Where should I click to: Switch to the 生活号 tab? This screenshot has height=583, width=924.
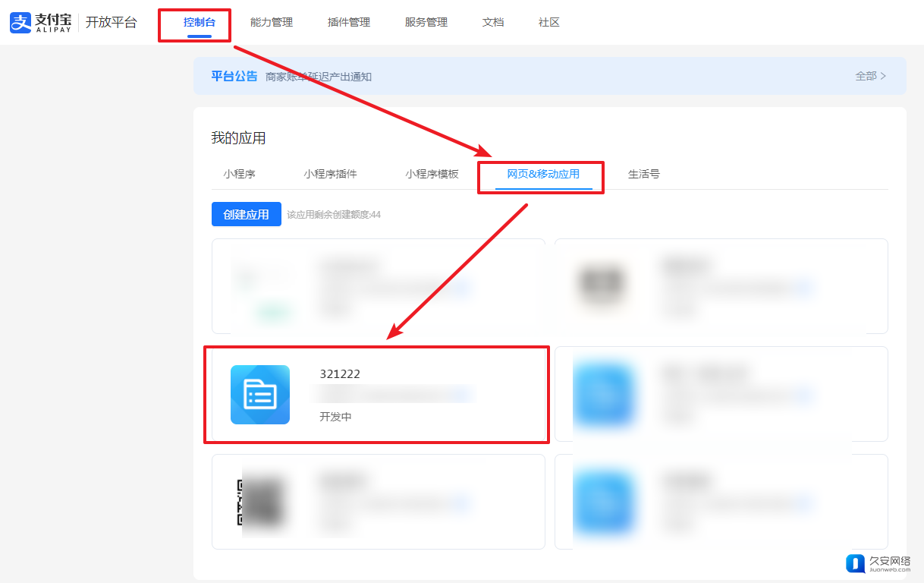644,174
